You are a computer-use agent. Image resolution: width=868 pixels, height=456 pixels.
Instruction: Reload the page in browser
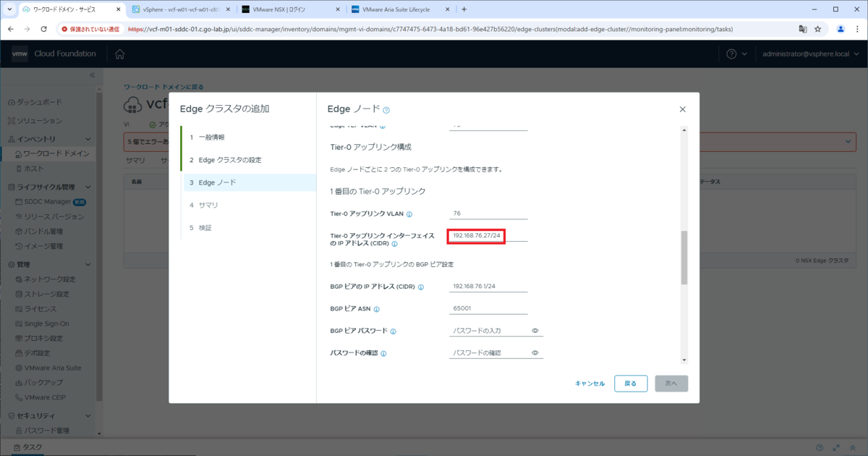pyautogui.click(x=44, y=29)
